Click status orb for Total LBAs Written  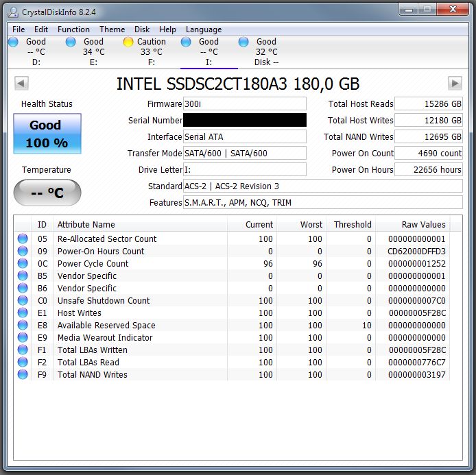pyautogui.click(x=23, y=350)
